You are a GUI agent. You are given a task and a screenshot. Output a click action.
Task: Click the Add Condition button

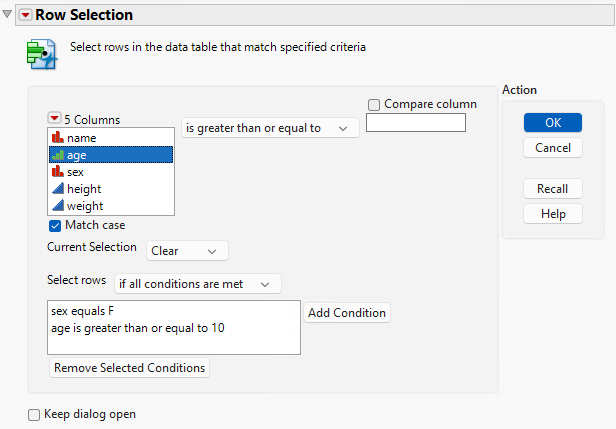point(347,313)
